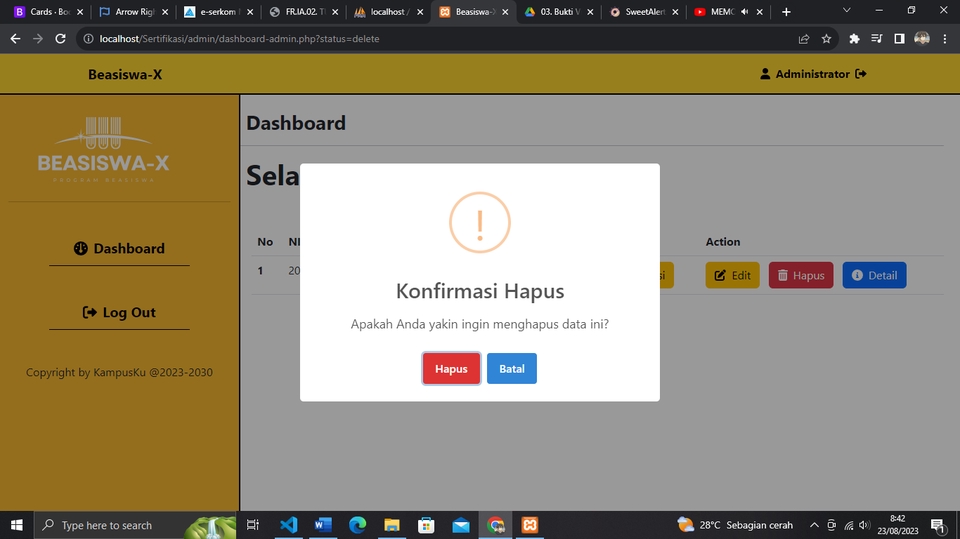Open the clock showing 8:42
960x539 pixels.
pyautogui.click(x=898, y=525)
